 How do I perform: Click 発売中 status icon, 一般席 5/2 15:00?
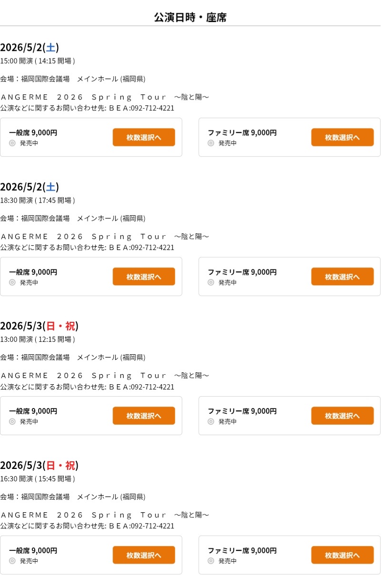coord(12,143)
